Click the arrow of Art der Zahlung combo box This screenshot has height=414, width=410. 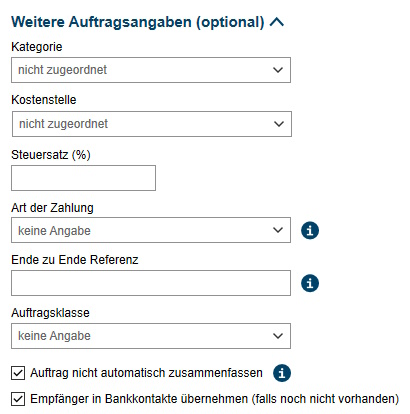(x=278, y=230)
